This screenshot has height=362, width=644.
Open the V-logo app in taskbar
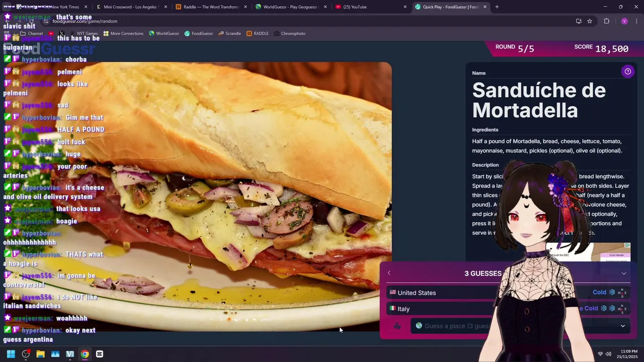click(x=70, y=354)
